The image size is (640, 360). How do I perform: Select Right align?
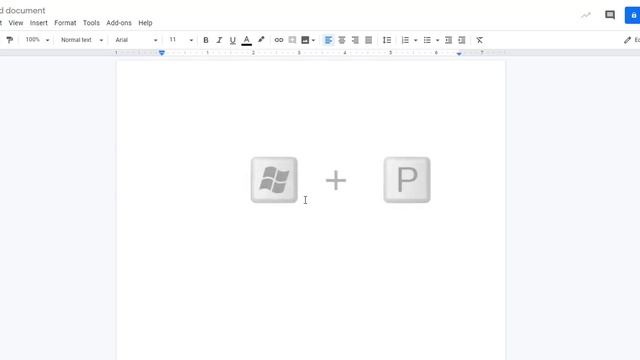[x=355, y=40]
